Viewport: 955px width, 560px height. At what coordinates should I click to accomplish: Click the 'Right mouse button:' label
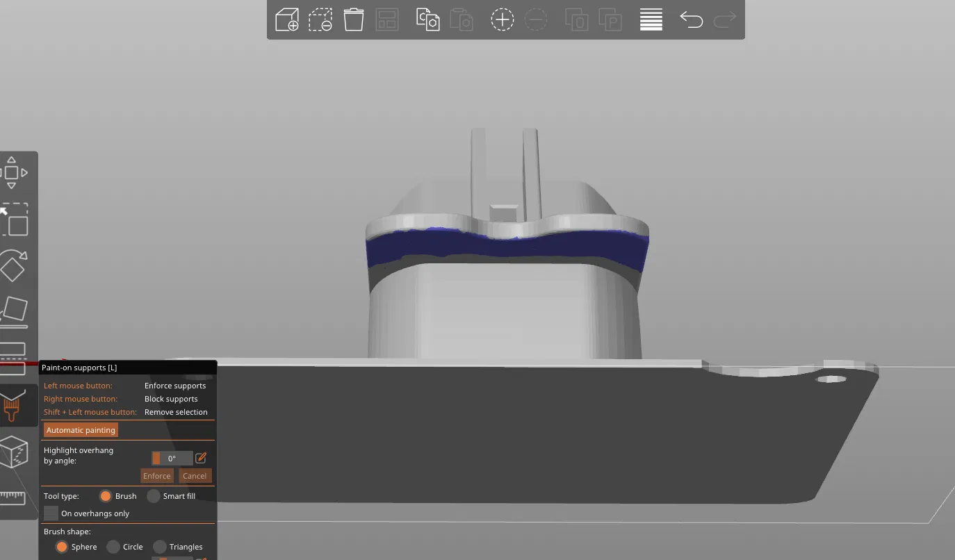coord(81,399)
